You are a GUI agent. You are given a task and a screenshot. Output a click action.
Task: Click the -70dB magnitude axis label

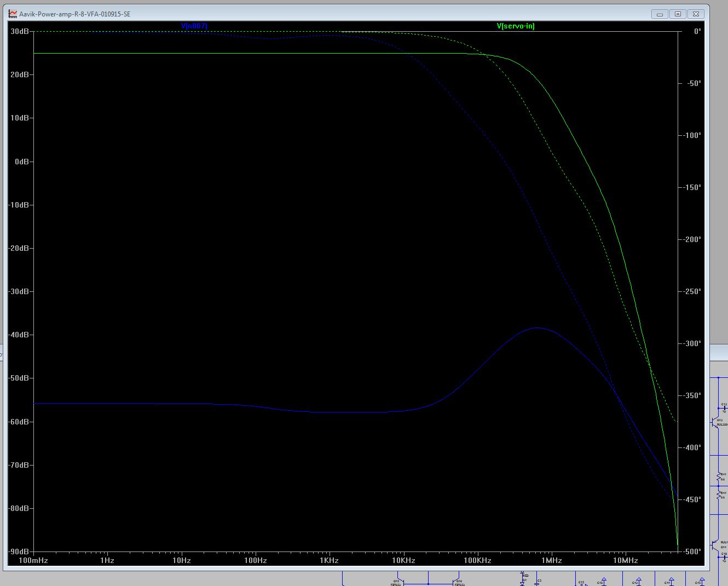coord(19,465)
